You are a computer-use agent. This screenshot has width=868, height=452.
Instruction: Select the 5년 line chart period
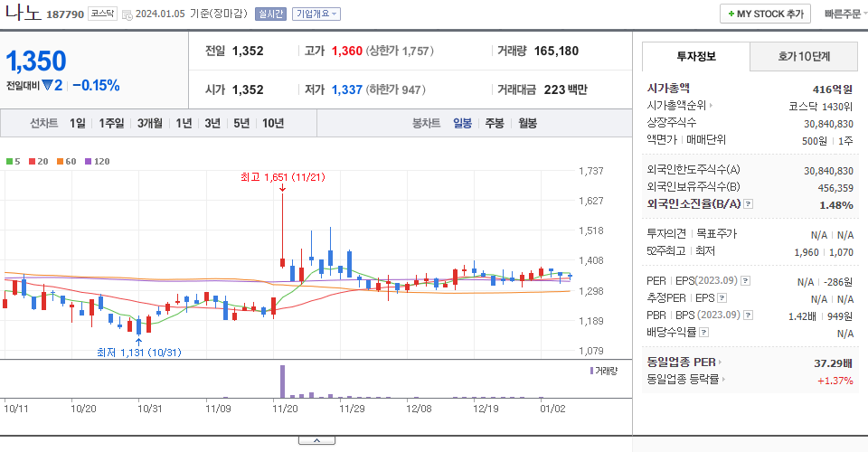(241, 123)
